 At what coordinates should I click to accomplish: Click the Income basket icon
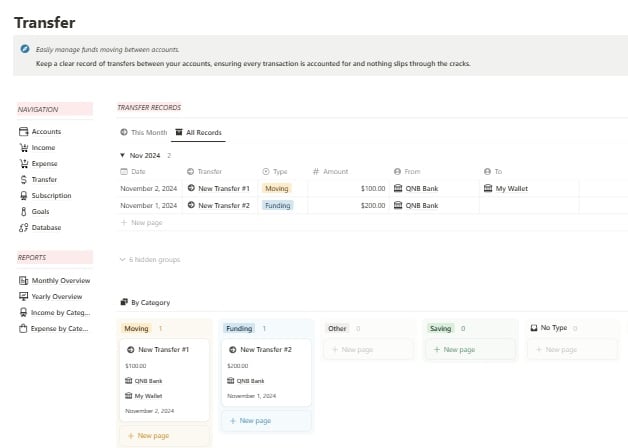point(23,148)
